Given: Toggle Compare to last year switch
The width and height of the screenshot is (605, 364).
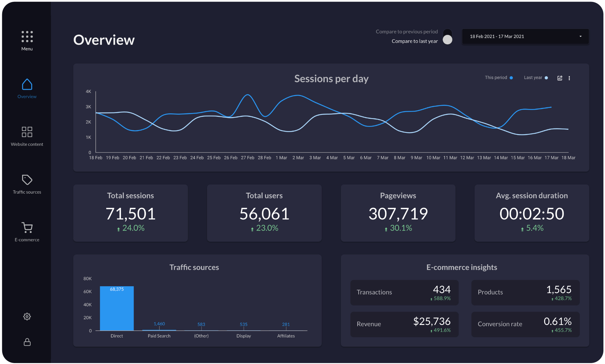Looking at the screenshot, I should click(x=447, y=40).
